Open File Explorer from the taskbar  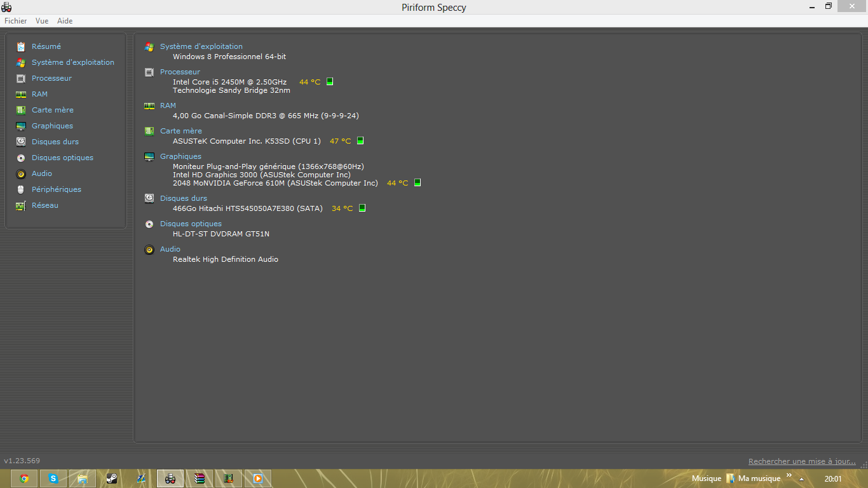pyautogui.click(x=83, y=478)
